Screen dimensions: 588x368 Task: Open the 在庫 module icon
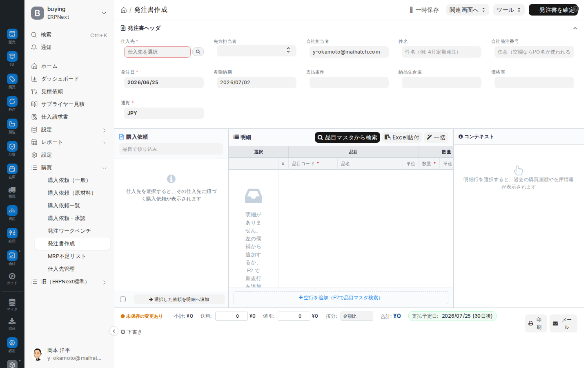[x=12, y=169]
